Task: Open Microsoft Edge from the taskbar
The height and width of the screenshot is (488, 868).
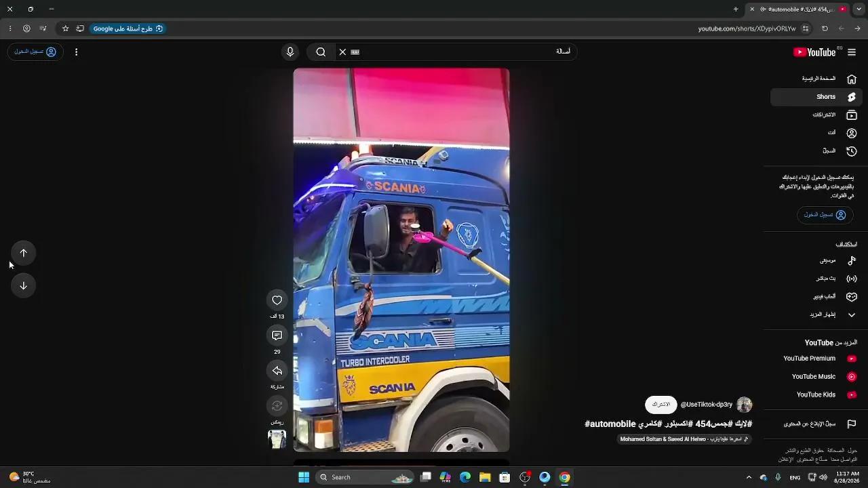Action: [x=465, y=477]
